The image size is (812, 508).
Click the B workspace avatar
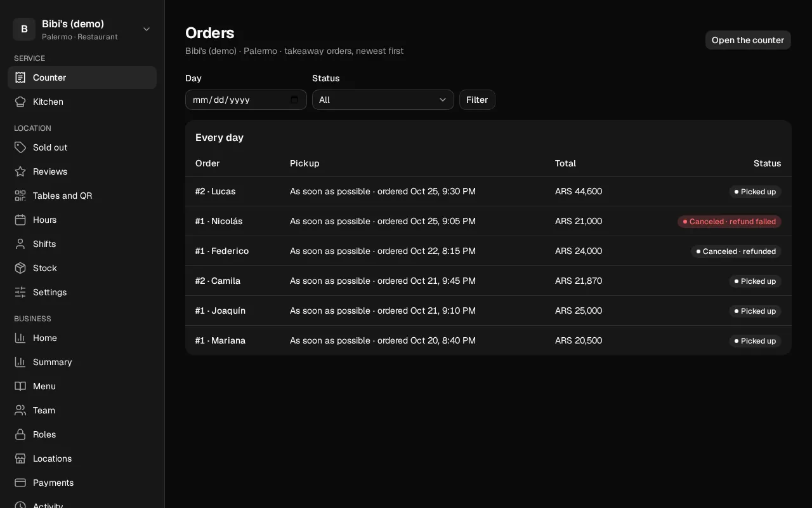point(24,29)
